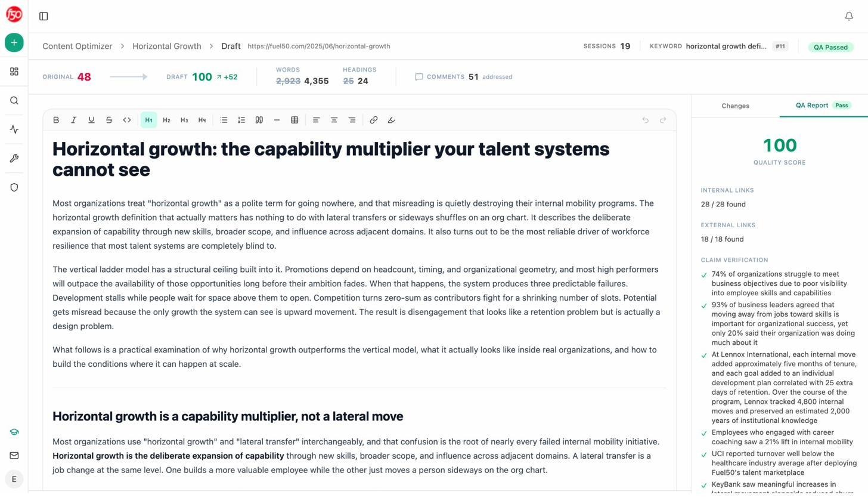Image resolution: width=868 pixels, height=501 pixels.
Task: Insert a horizontal rule via the toolbar
Action: pyautogui.click(x=277, y=120)
